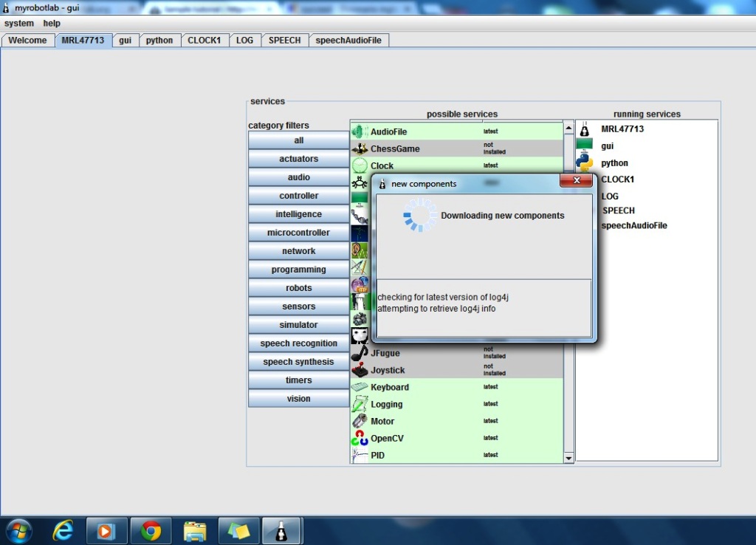Click the audio category filter
The width and height of the screenshot is (756, 545).
pyautogui.click(x=298, y=177)
